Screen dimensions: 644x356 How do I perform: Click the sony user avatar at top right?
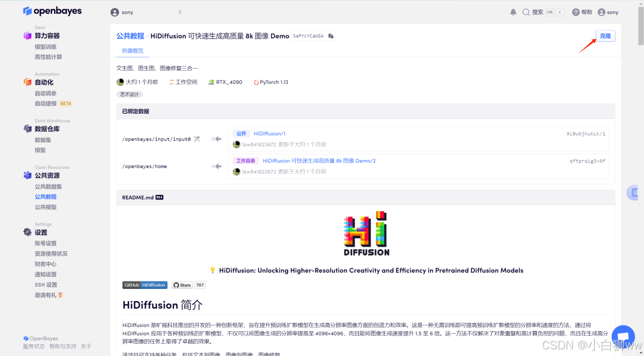click(601, 12)
